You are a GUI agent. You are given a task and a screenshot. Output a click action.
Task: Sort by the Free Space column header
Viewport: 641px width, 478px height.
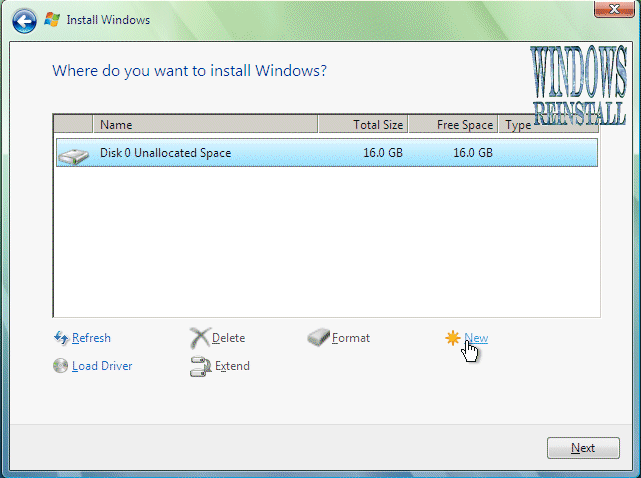[x=453, y=124]
